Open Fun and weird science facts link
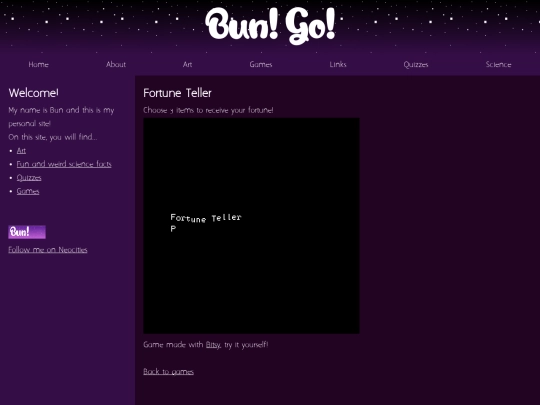This screenshot has height=405, width=540. pyautogui.click(x=64, y=164)
